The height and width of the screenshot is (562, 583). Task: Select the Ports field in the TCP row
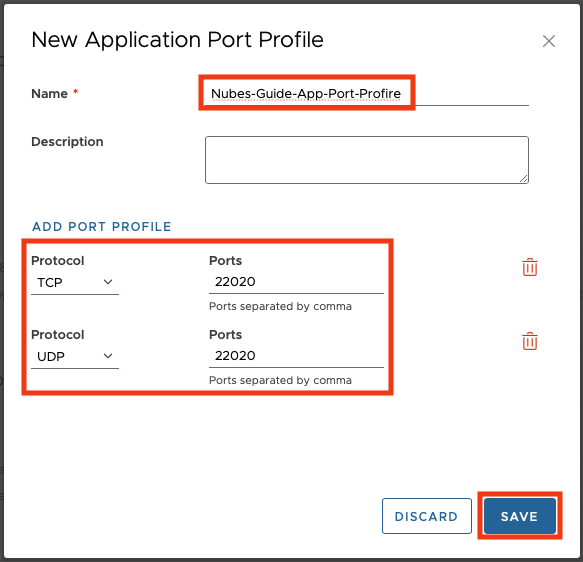click(x=296, y=282)
